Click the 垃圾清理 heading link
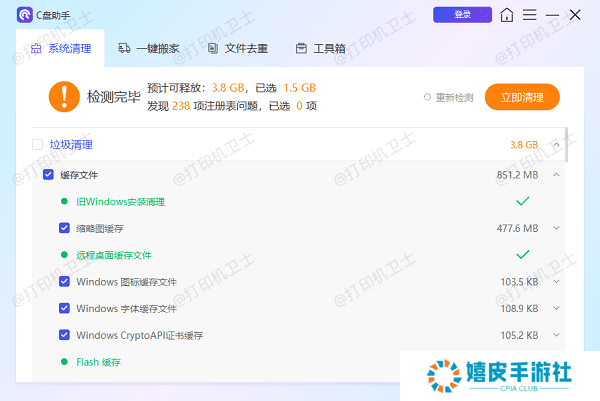The height and width of the screenshot is (401, 600). point(71,145)
